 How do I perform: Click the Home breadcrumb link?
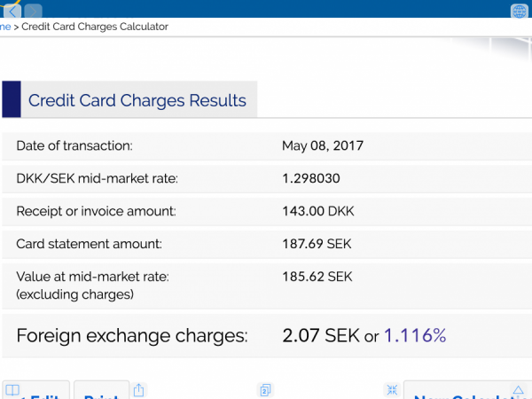point(5,27)
